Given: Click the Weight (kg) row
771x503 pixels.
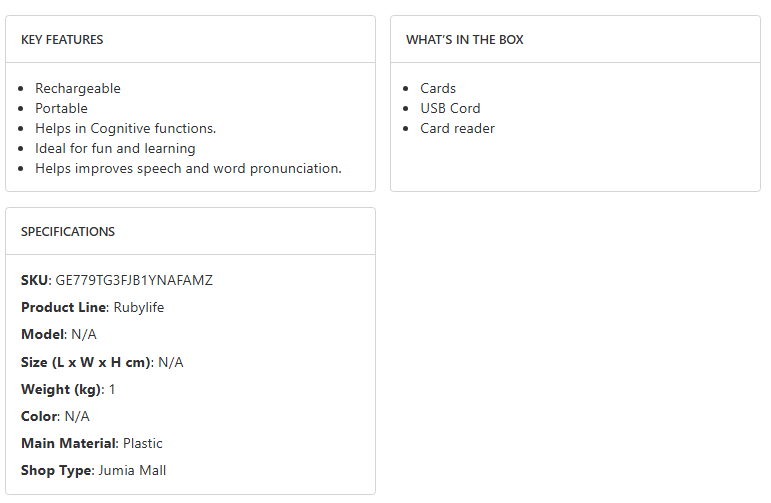Looking at the screenshot, I should (x=68, y=389).
